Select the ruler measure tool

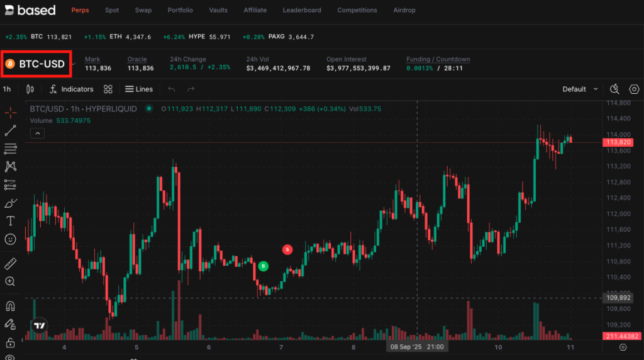(10, 264)
